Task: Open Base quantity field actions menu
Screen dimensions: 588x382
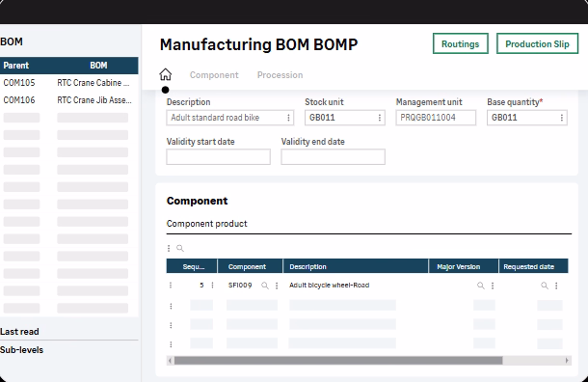Action: click(562, 118)
